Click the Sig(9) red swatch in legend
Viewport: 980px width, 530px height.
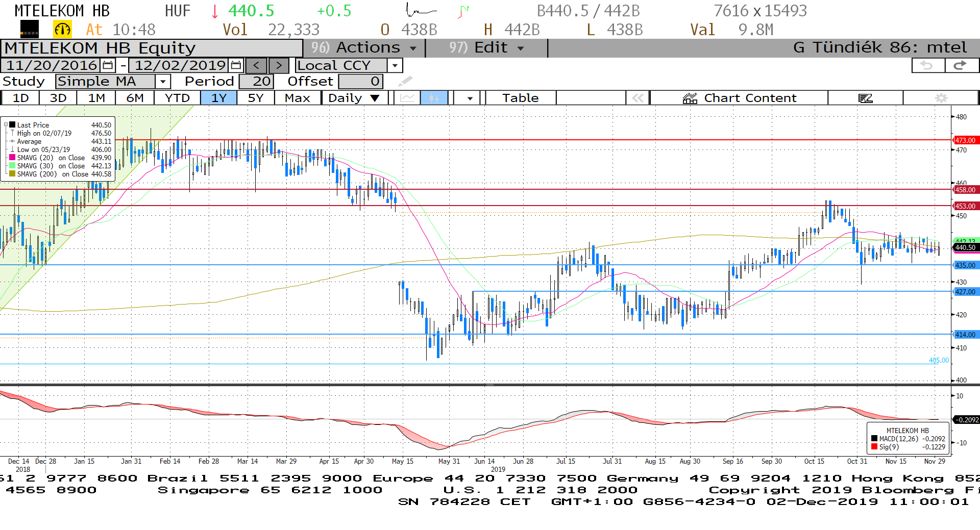(x=874, y=447)
